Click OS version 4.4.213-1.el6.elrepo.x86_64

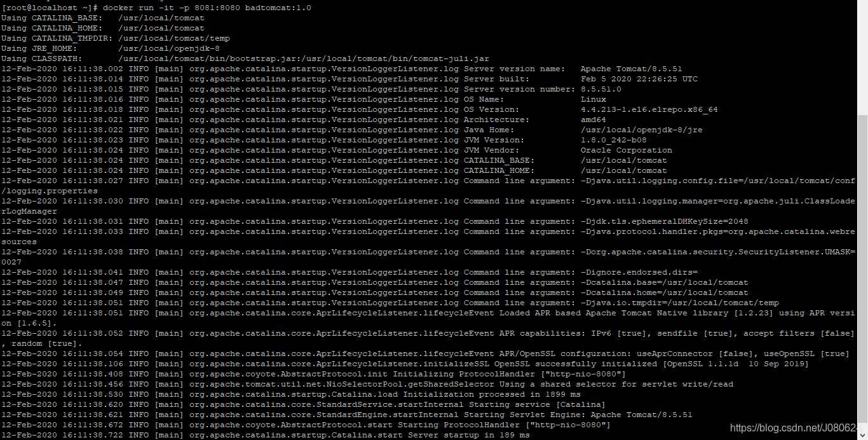(649, 109)
